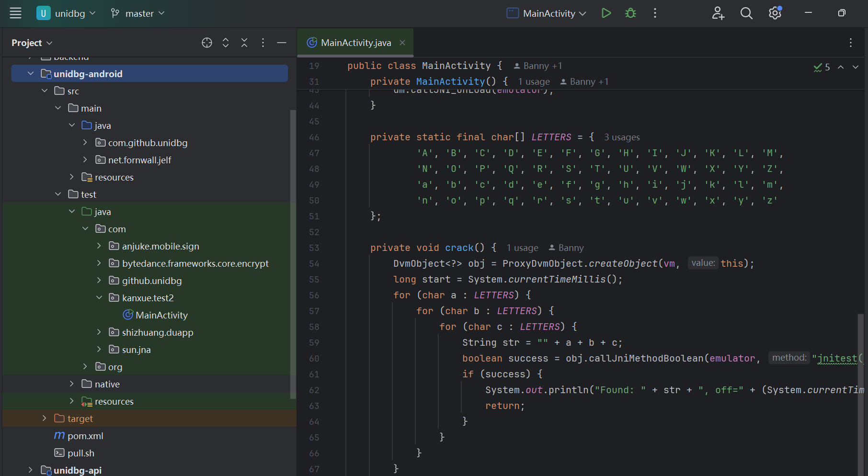Open the hamburger main menu

coord(15,13)
